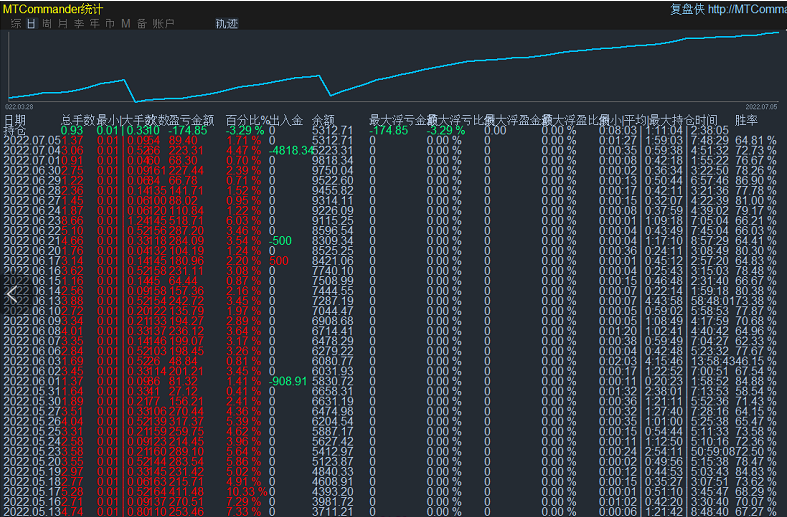Open the 月 (monthly) statistics tab
This screenshot has height=517, width=787.
(x=63, y=23)
